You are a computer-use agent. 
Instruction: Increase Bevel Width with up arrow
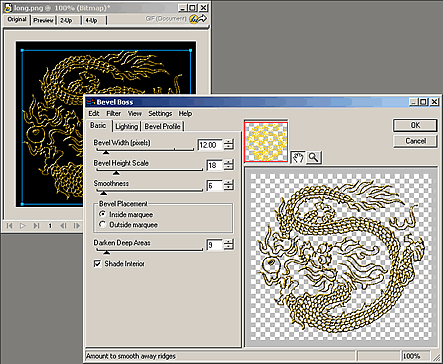229,142
